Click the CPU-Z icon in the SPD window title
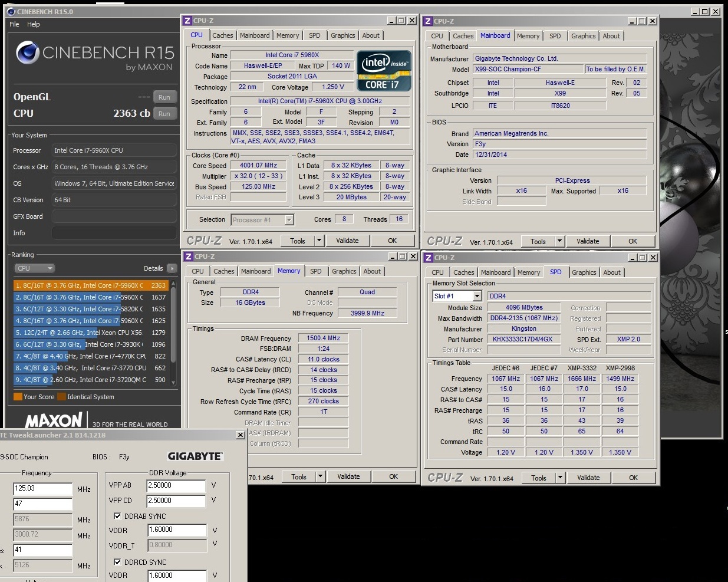This screenshot has height=582, width=728. point(429,258)
